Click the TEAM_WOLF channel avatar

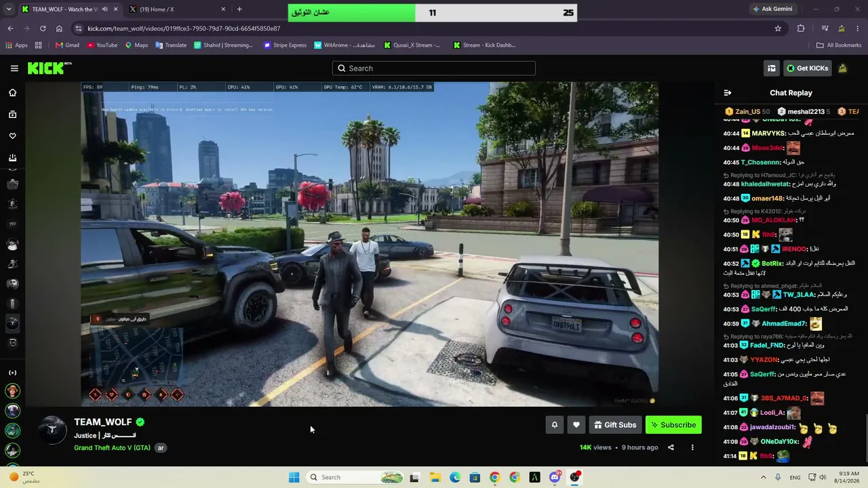52,430
